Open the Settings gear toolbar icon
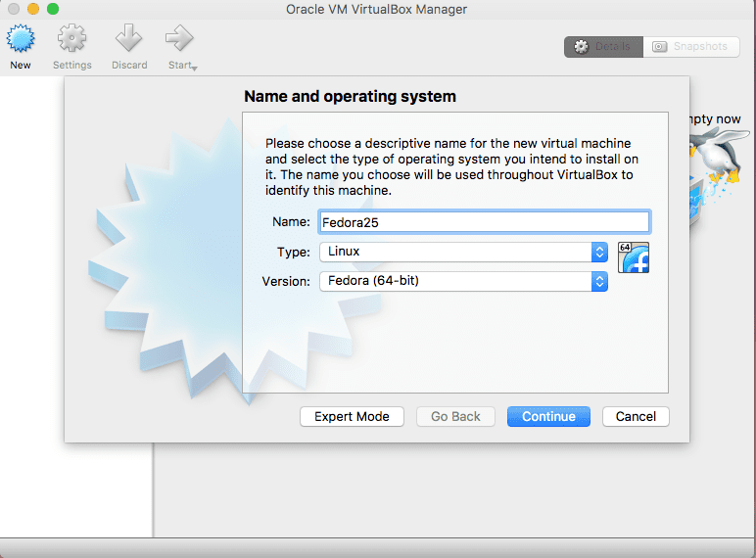 (x=71, y=38)
